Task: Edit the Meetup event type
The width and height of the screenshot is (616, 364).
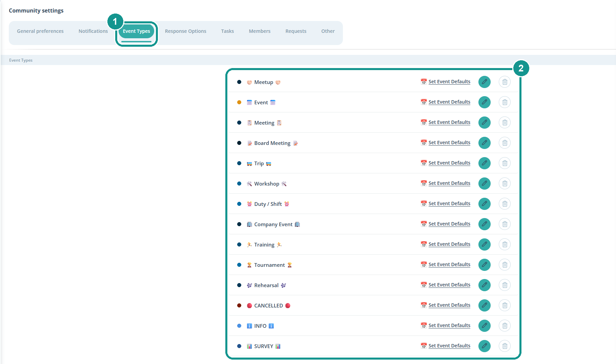Action: 484,82
